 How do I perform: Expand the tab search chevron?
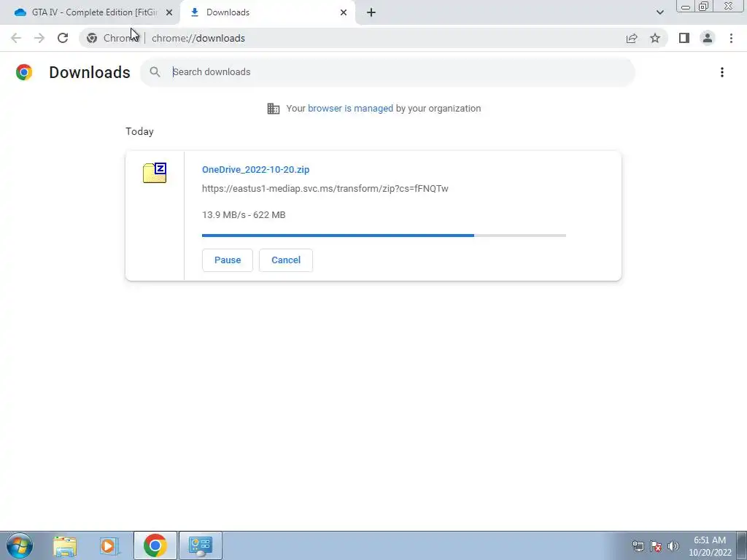(x=659, y=12)
